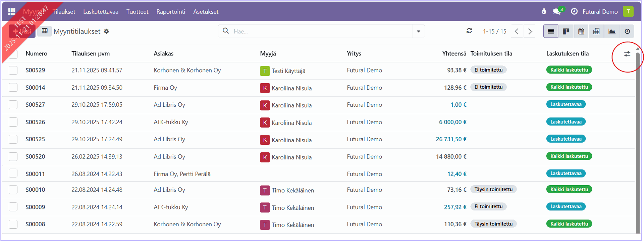Switch to Kanban view
This screenshot has height=241, width=644.
[566, 31]
